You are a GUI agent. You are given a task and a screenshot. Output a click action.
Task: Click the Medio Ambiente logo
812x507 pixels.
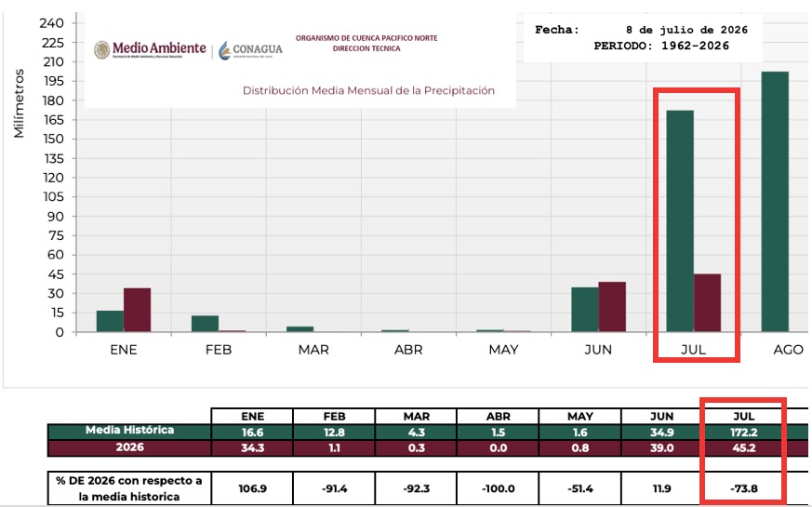point(150,49)
